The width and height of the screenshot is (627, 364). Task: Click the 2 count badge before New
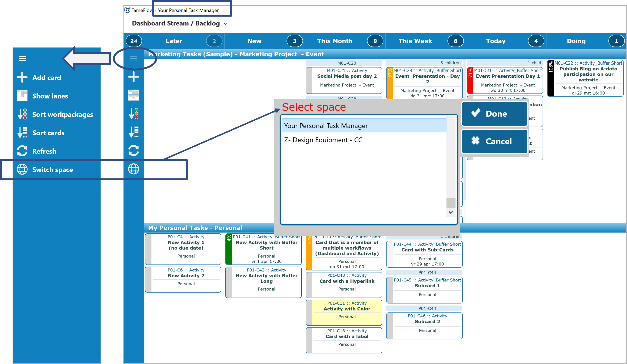click(x=214, y=41)
